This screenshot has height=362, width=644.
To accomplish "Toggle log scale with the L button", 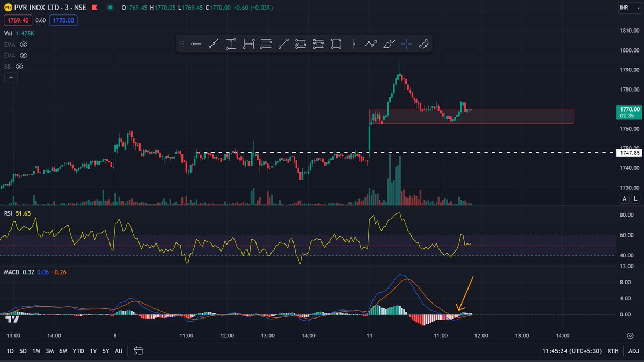I will point(635,199).
